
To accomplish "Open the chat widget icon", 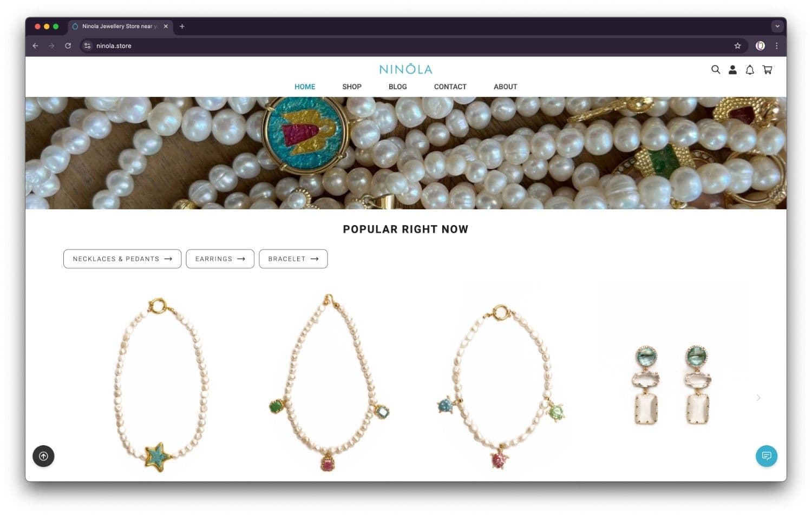I will 767,456.
